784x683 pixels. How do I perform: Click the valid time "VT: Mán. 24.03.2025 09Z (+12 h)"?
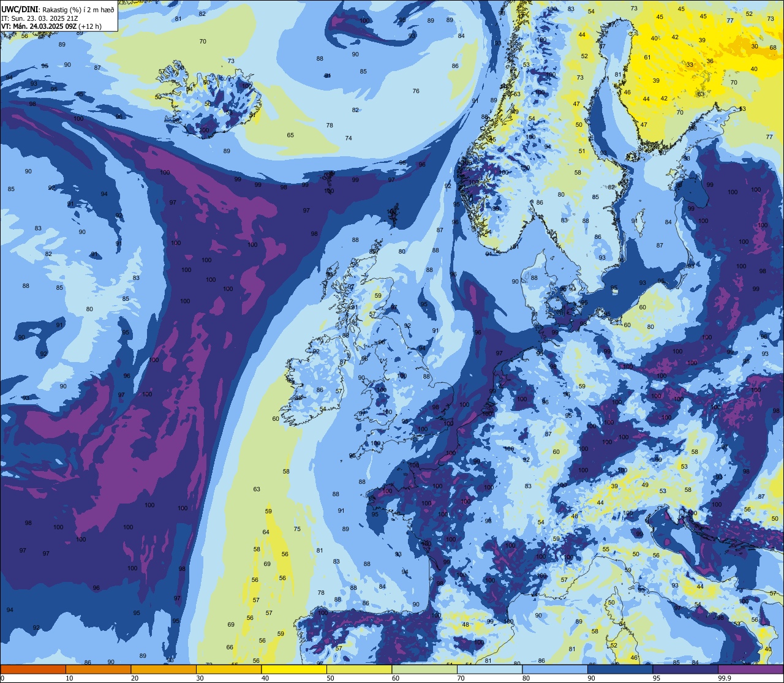point(51,26)
